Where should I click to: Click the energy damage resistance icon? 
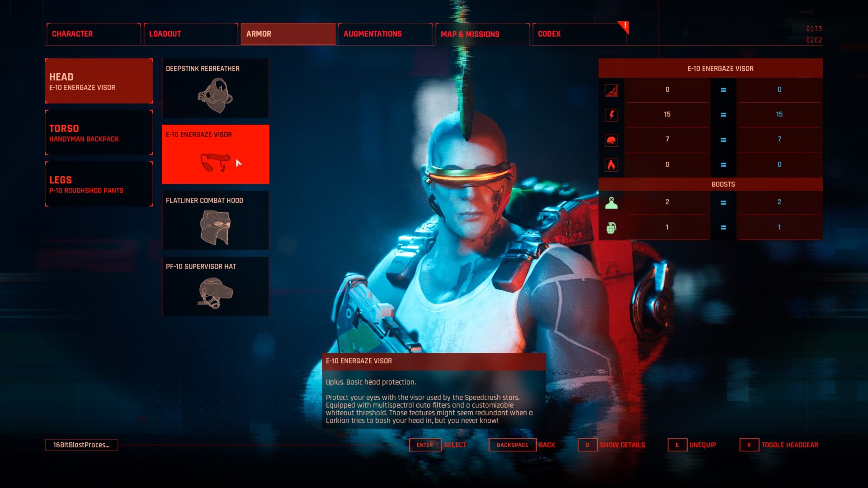pyautogui.click(x=612, y=114)
